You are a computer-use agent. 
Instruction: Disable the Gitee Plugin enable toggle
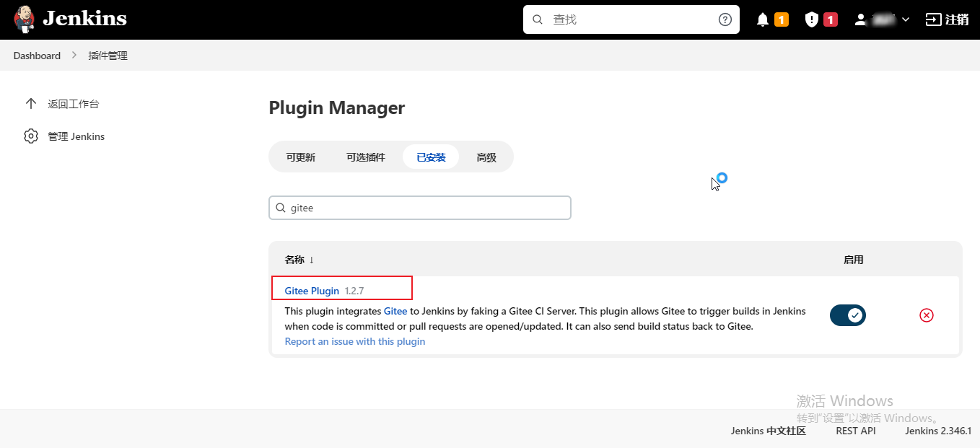pyautogui.click(x=847, y=315)
